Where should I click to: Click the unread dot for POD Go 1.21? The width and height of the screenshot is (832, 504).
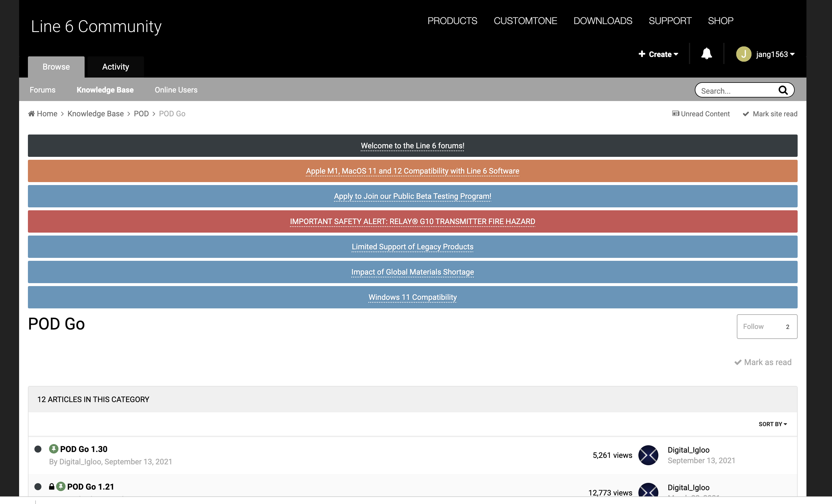coord(38,486)
